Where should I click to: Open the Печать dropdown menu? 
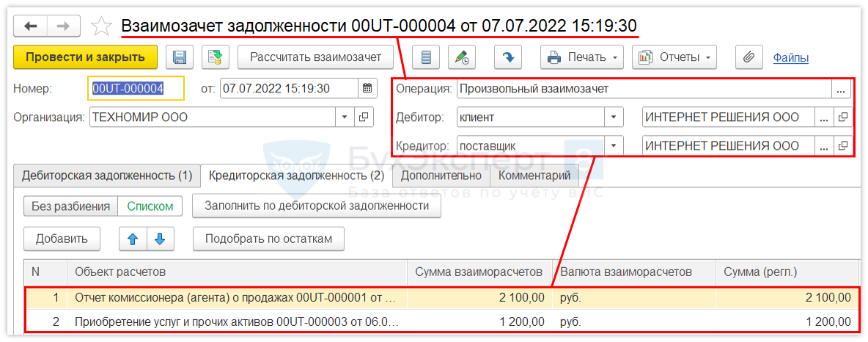click(582, 57)
